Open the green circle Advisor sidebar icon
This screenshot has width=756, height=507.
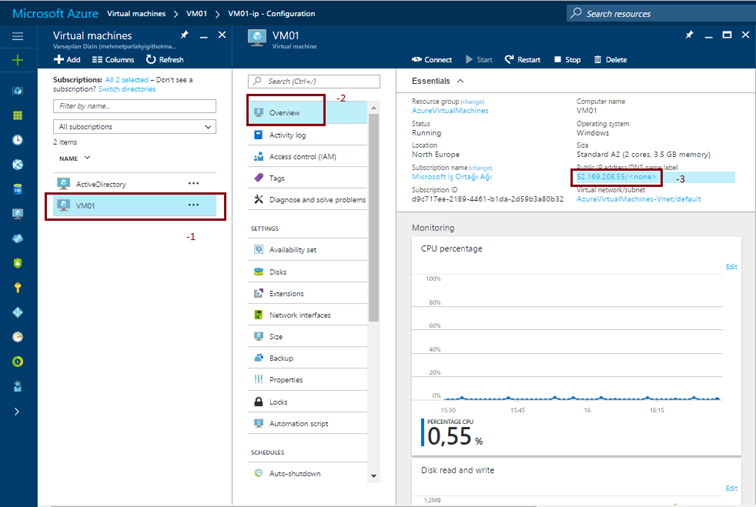[17, 361]
